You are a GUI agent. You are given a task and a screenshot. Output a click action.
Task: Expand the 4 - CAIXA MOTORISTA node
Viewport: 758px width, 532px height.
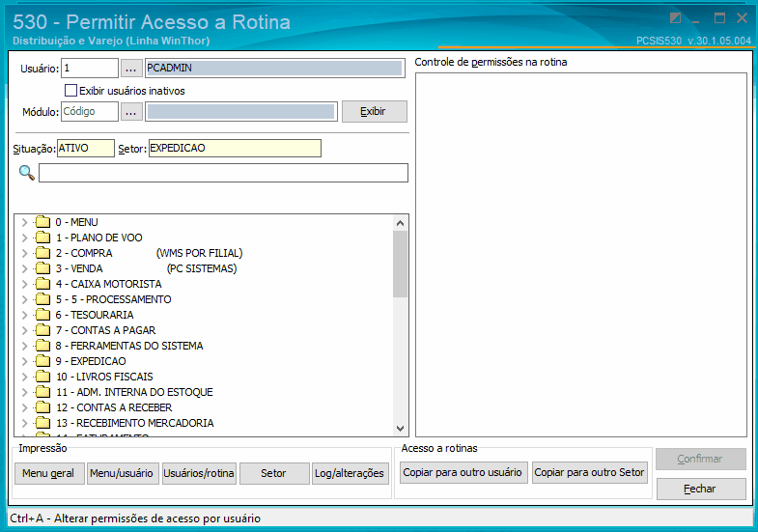pyautogui.click(x=25, y=284)
